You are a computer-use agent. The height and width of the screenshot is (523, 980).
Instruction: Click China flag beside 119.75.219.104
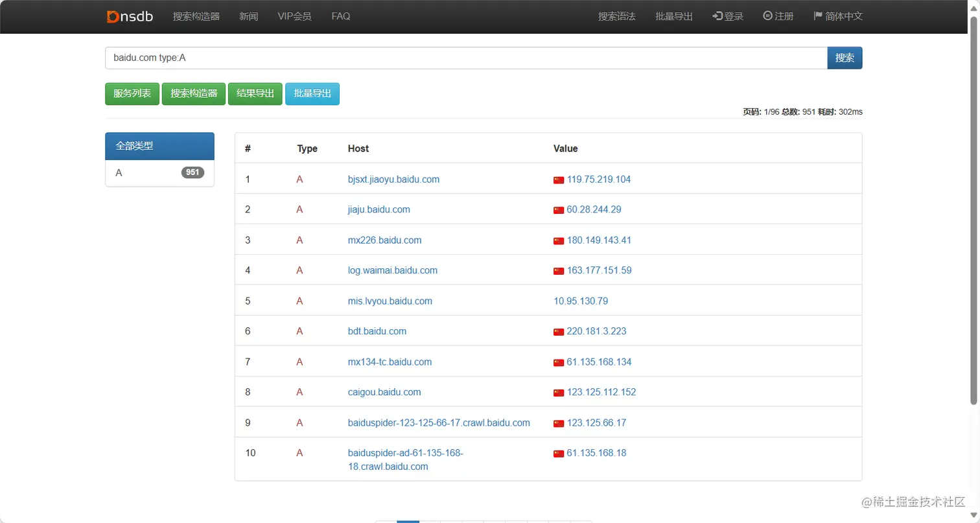(559, 180)
